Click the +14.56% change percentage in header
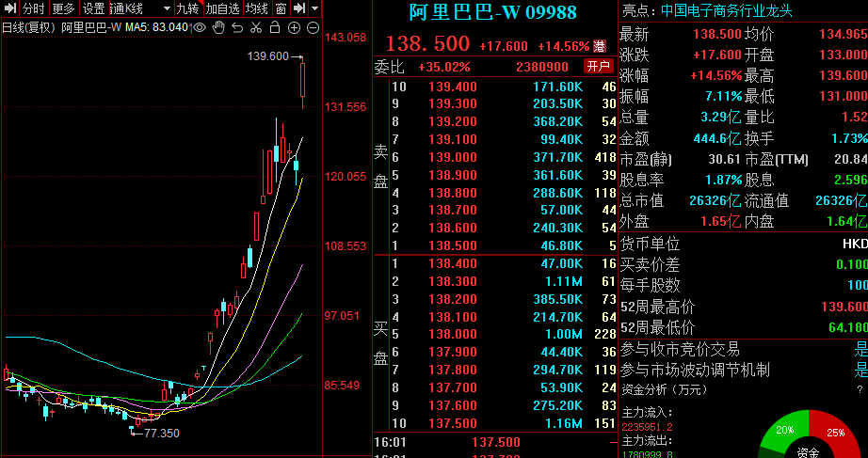Image resolution: width=868 pixels, height=458 pixels. pyautogui.click(x=564, y=46)
